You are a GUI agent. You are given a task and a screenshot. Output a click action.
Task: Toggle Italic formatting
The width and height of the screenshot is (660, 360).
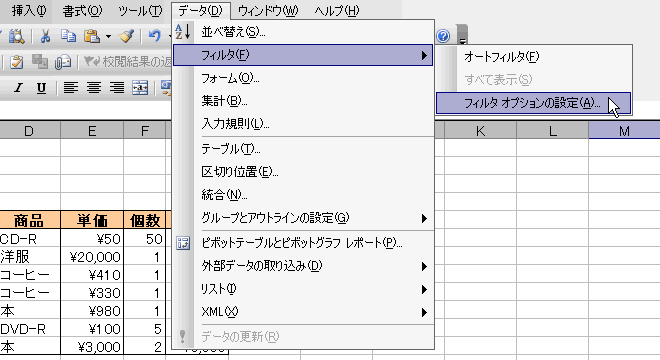18,88
